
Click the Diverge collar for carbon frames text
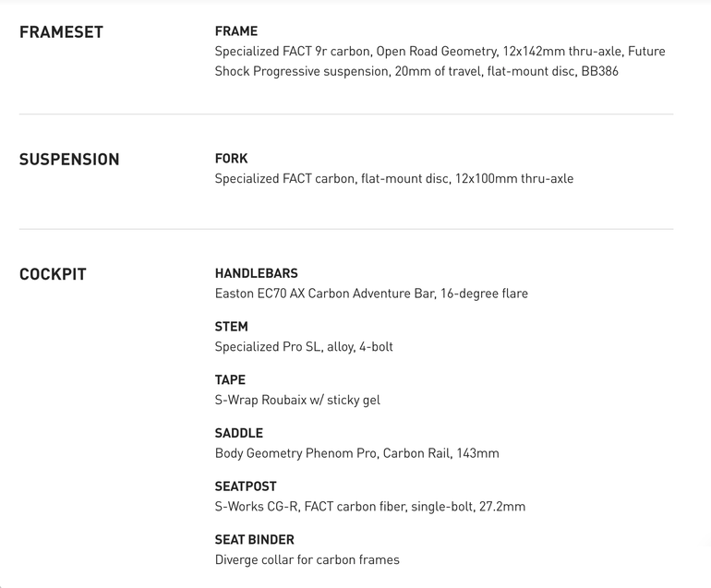point(307,560)
